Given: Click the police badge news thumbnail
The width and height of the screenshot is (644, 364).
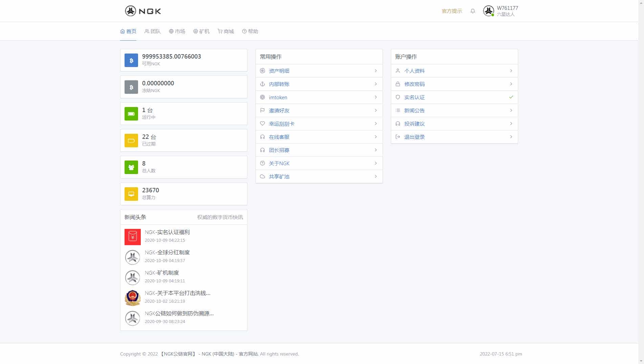Looking at the screenshot, I should click(x=133, y=298).
